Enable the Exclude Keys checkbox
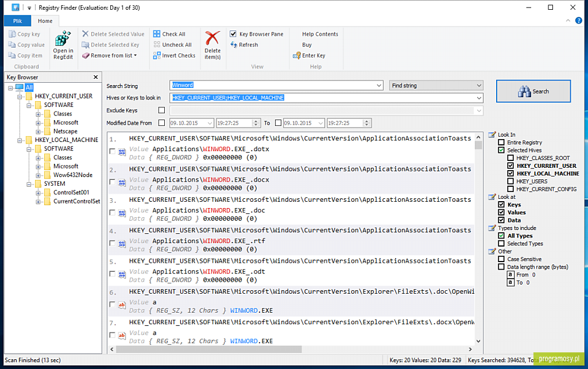This screenshot has width=588, height=369. 161,110
